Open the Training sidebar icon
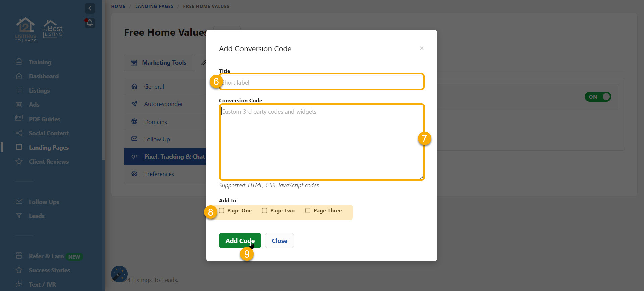The height and width of the screenshot is (291, 644). coord(19,62)
